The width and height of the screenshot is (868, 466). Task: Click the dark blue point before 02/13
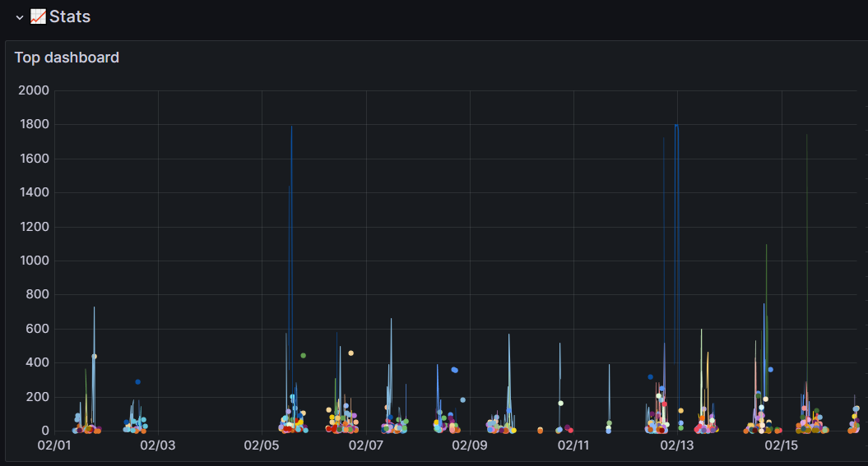[x=651, y=377]
